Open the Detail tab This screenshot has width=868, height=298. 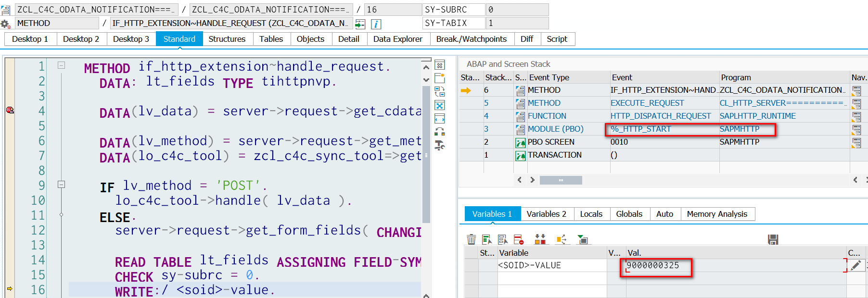click(x=349, y=39)
